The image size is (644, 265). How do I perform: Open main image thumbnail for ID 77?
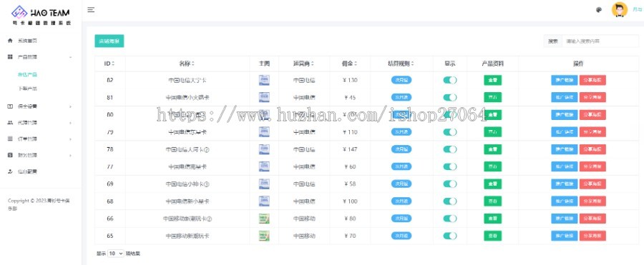click(x=264, y=166)
